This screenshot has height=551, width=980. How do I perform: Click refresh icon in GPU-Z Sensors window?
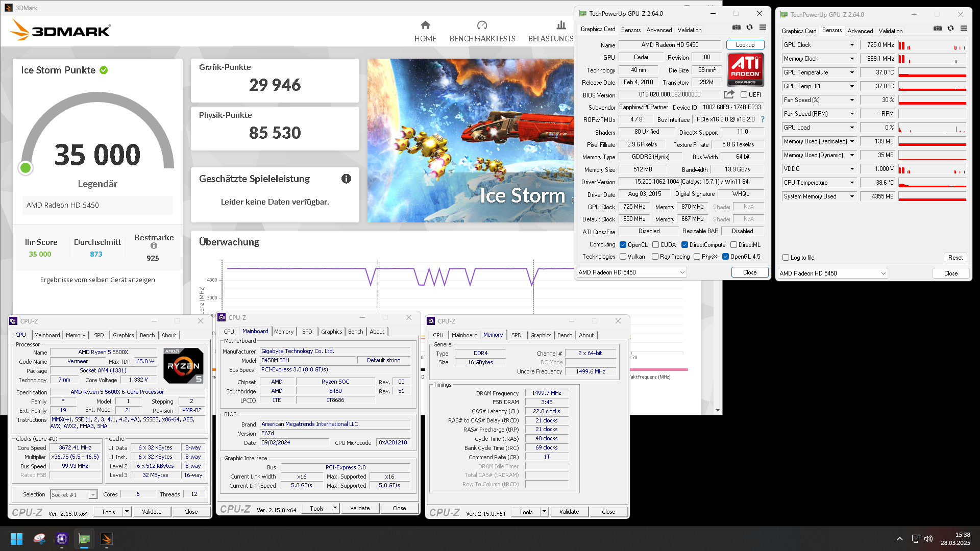[x=950, y=29]
